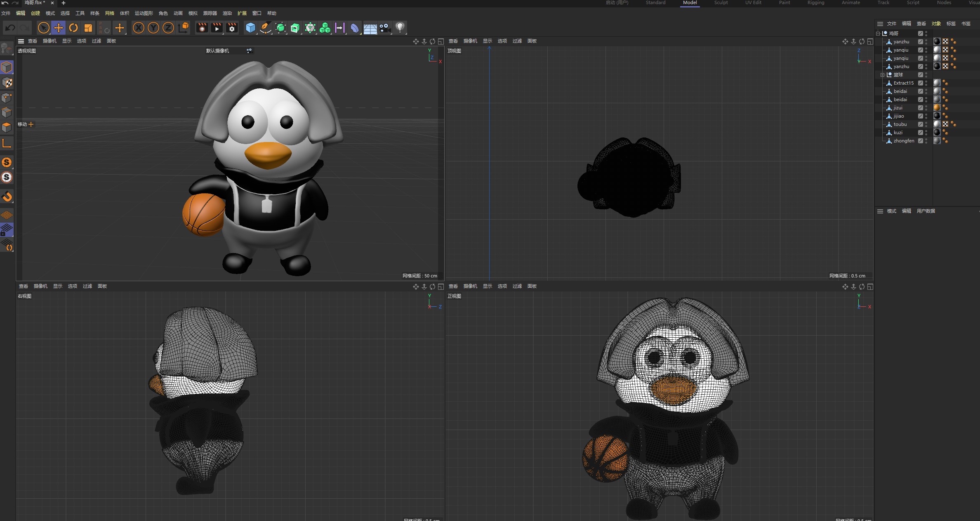Switch to the Sculpt layout tab
Image resolution: width=980 pixels, height=521 pixels.
coord(721,3)
